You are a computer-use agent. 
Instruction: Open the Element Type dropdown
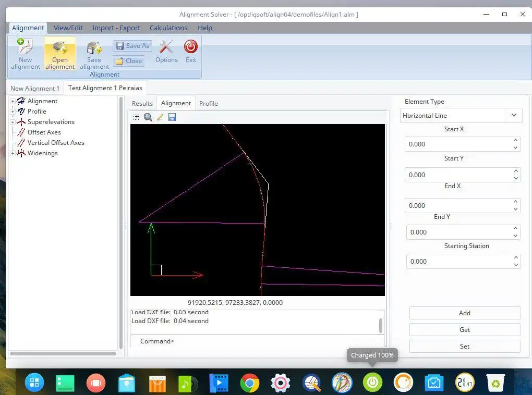tap(514, 115)
